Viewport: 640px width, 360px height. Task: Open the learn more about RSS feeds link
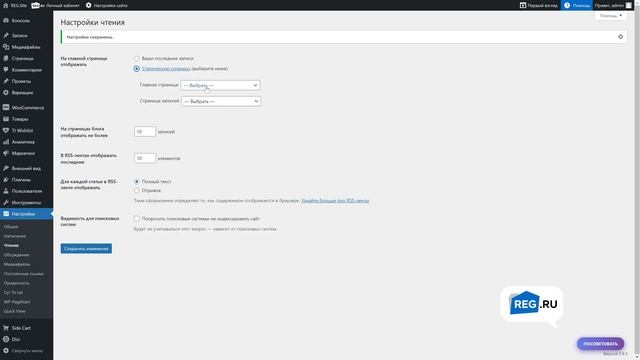[335, 201]
